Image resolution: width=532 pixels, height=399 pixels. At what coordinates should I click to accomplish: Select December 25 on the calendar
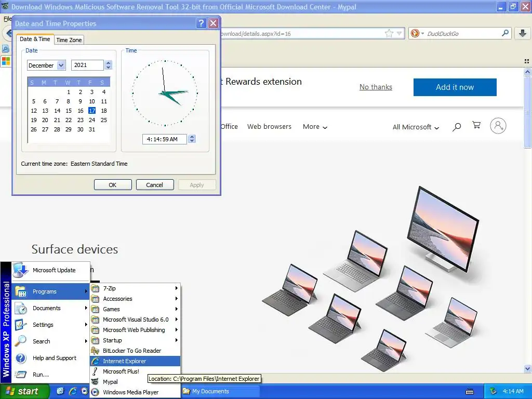click(104, 120)
